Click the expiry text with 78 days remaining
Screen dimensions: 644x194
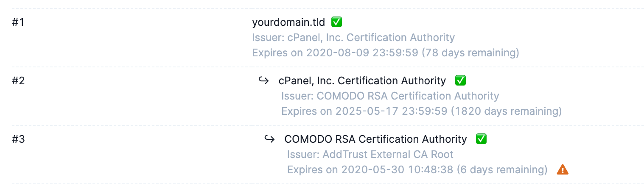coord(386,53)
